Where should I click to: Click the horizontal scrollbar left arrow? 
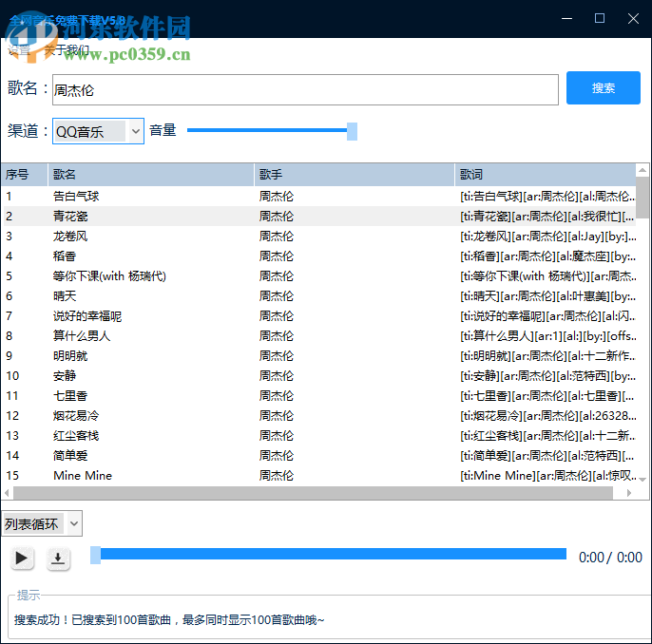tap(7, 493)
